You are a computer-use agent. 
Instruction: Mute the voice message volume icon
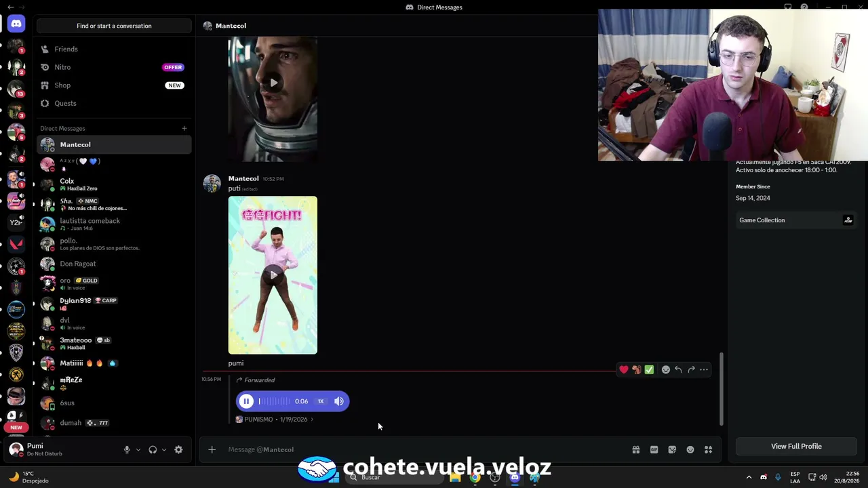tap(339, 401)
